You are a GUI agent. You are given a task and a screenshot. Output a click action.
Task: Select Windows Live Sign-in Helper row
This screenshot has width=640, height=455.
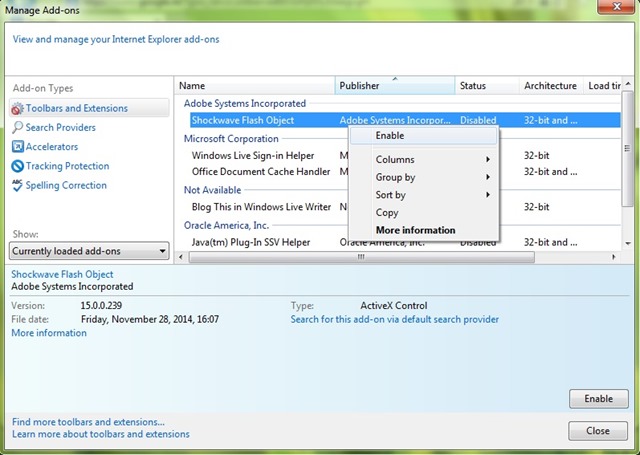click(x=253, y=156)
